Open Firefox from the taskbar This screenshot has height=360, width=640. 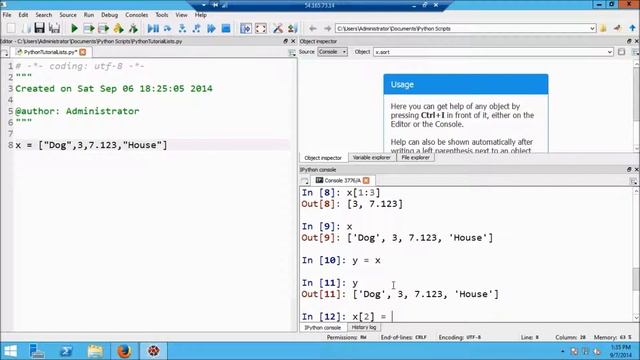click(124, 351)
